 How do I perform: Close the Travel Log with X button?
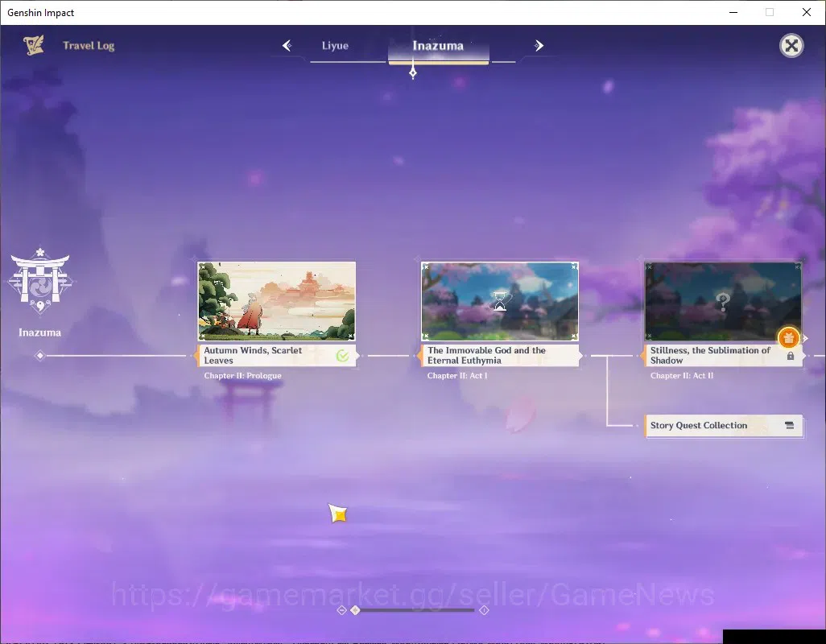(791, 46)
